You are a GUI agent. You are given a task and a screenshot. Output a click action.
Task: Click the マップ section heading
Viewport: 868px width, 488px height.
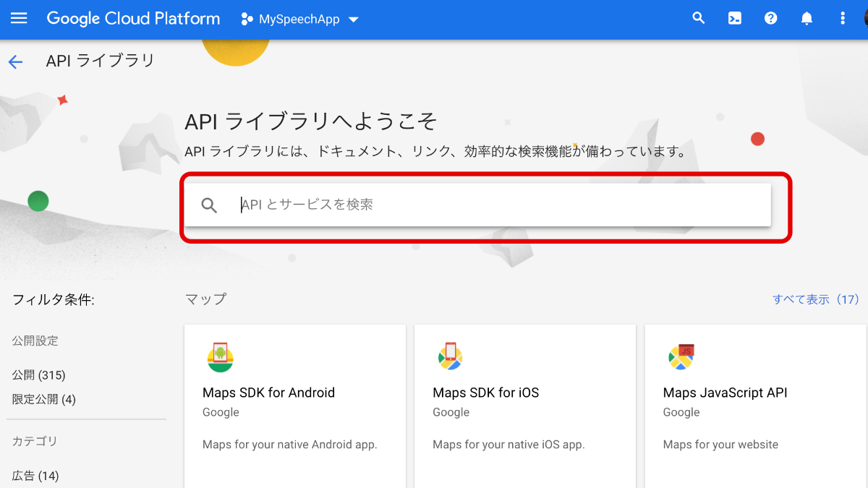pos(206,299)
